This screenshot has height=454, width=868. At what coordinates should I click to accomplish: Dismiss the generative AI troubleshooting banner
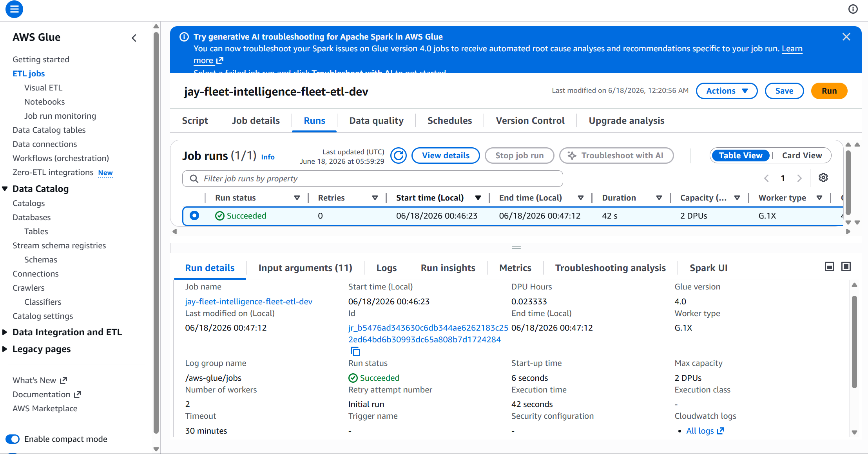(x=846, y=37)
